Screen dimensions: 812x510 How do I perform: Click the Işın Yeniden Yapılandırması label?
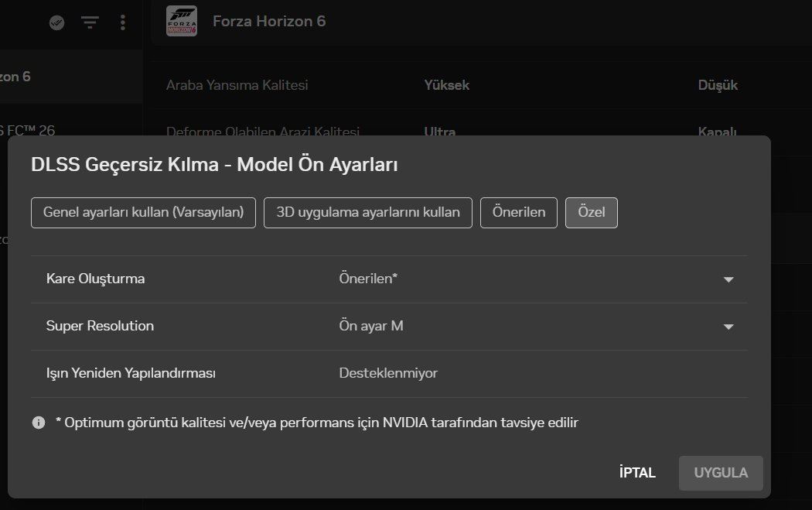click(x=131, y=373)
